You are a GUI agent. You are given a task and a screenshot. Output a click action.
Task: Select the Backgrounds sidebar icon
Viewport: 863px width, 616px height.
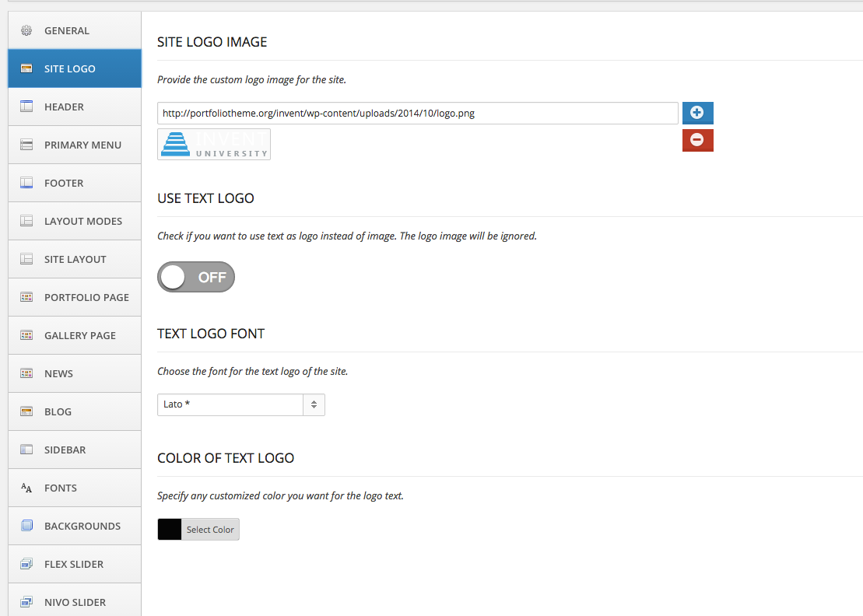[x=26, y=526]
